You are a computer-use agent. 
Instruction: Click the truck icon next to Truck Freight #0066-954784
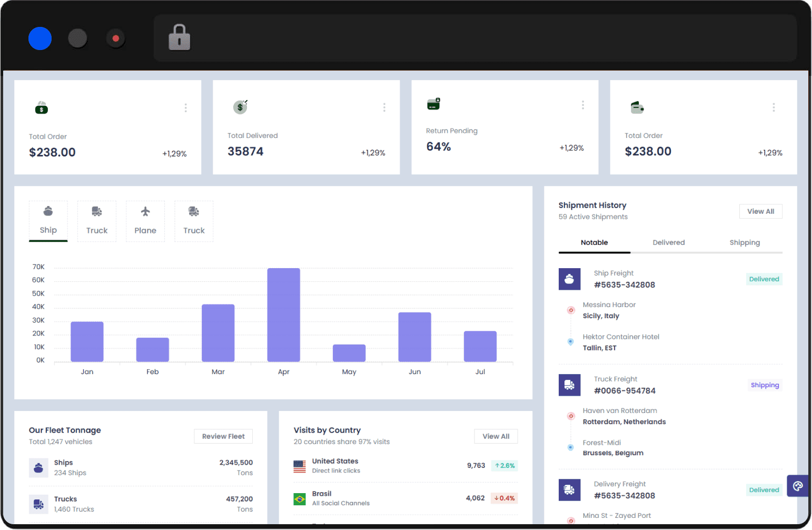coord(569,385)
